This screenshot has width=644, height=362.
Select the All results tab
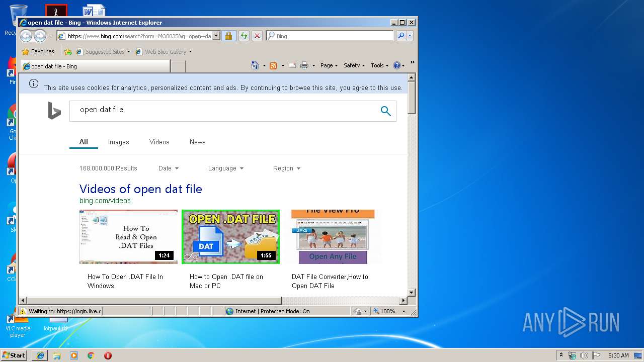[x=84, y=142]
